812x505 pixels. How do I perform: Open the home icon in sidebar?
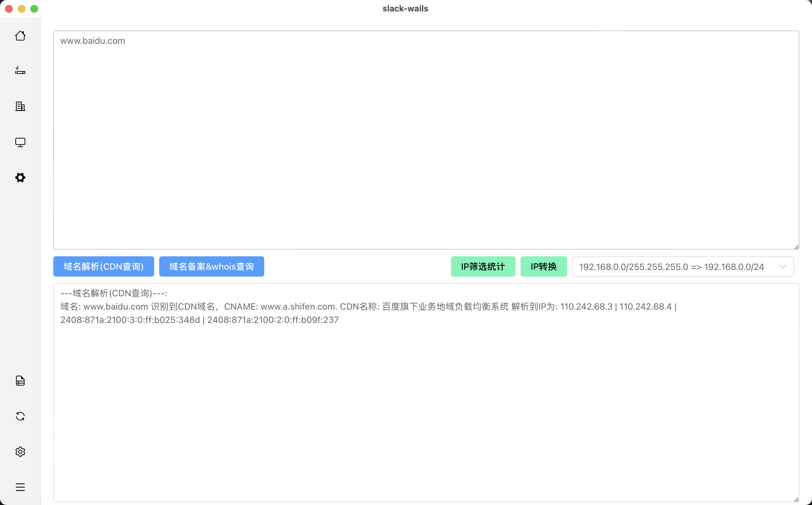(x=20, y=36)
